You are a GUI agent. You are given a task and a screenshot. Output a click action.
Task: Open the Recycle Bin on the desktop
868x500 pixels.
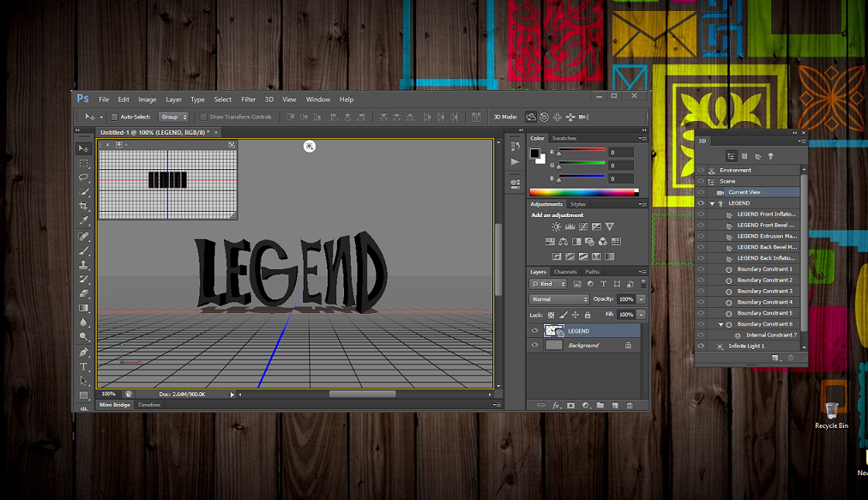(x=830, y=413)
